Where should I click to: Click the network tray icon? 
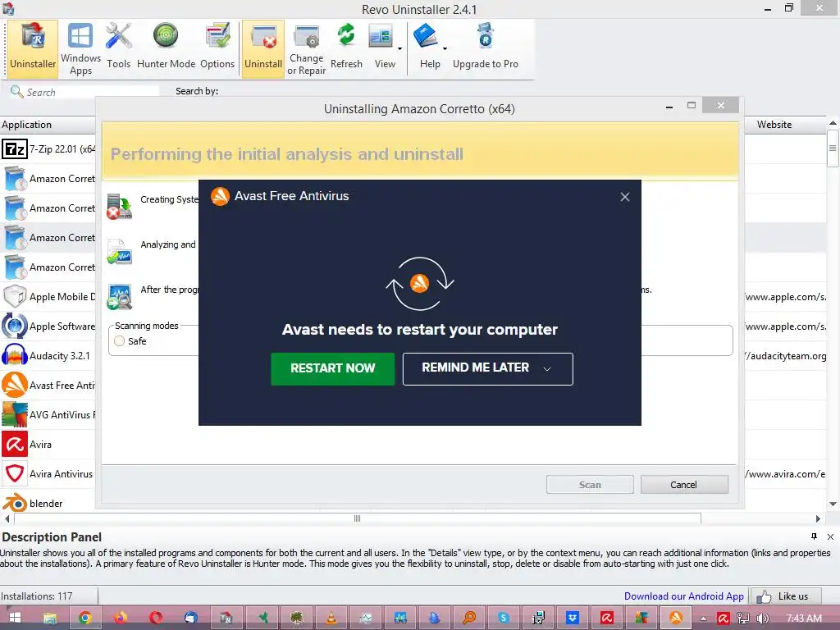click(742, 619)
